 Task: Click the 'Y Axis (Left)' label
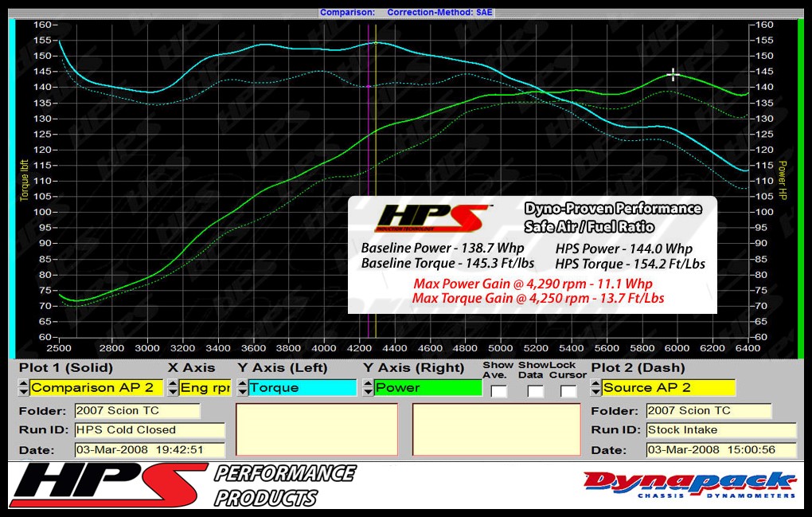click(283, 368)
